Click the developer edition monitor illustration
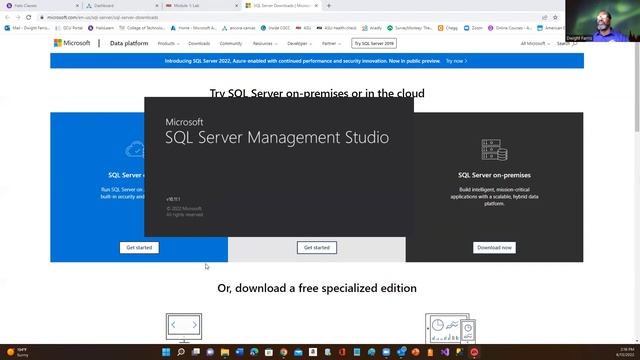Screen dimensions: 640x360 pos(184,328)
